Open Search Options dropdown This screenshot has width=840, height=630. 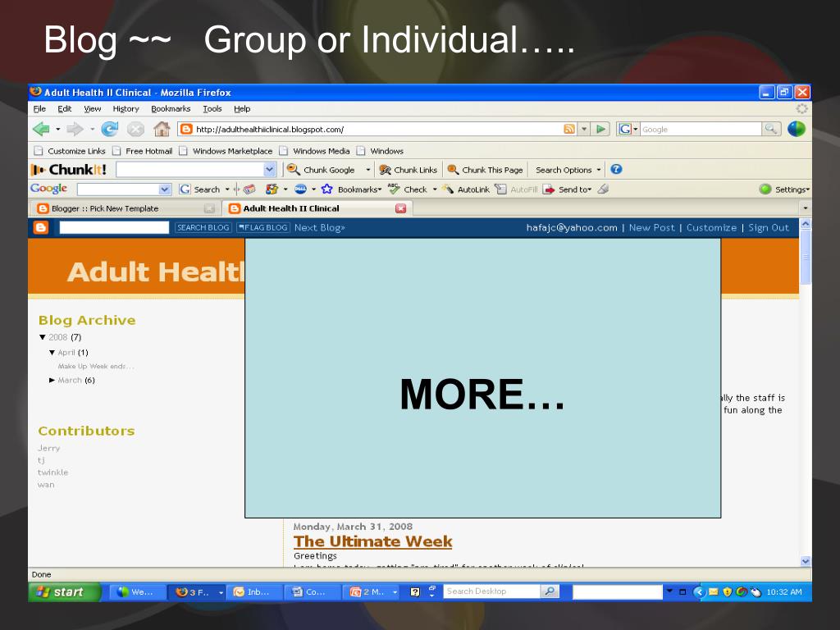coord(568,170)
